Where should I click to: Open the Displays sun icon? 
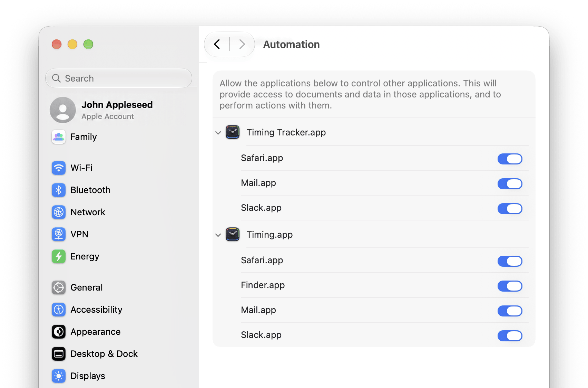(59, 376)
